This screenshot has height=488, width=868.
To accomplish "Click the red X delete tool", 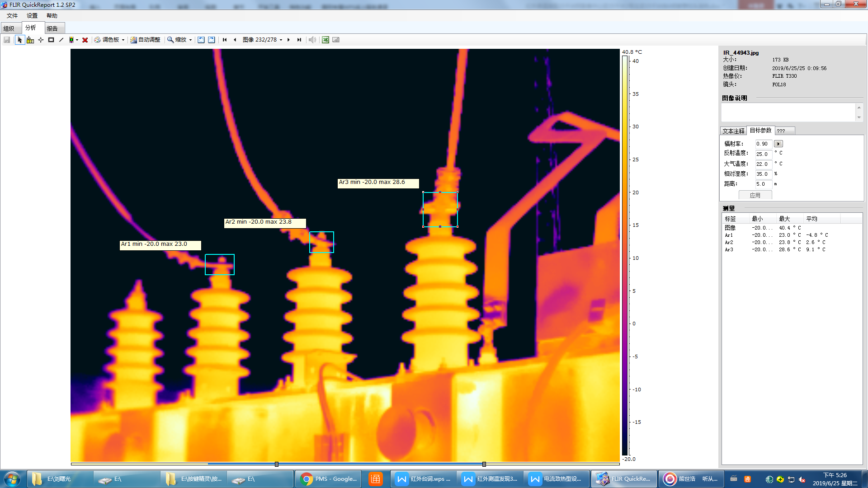I will coord(85,40).
